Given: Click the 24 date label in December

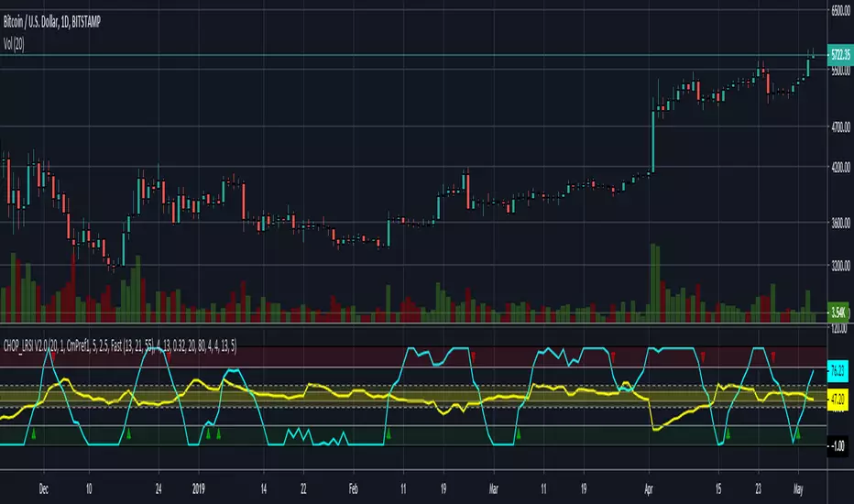Looking at the screenshot, I should point(159,489).
